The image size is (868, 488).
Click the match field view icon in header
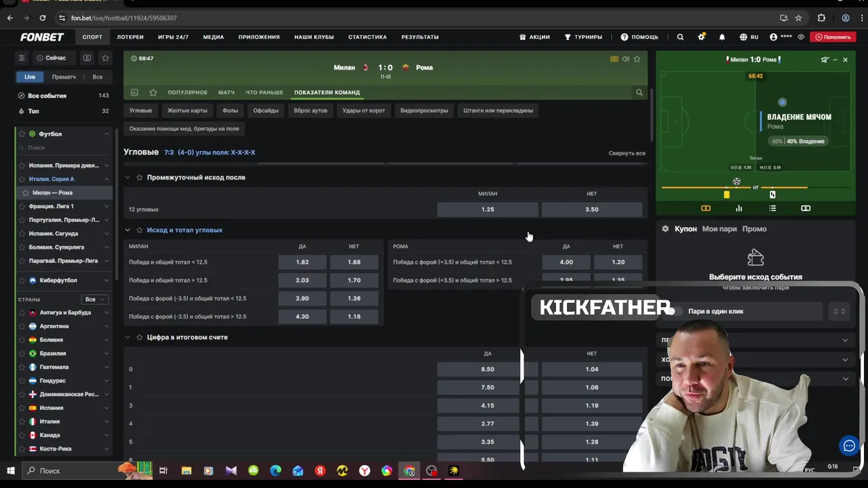[x=614, y=59]
